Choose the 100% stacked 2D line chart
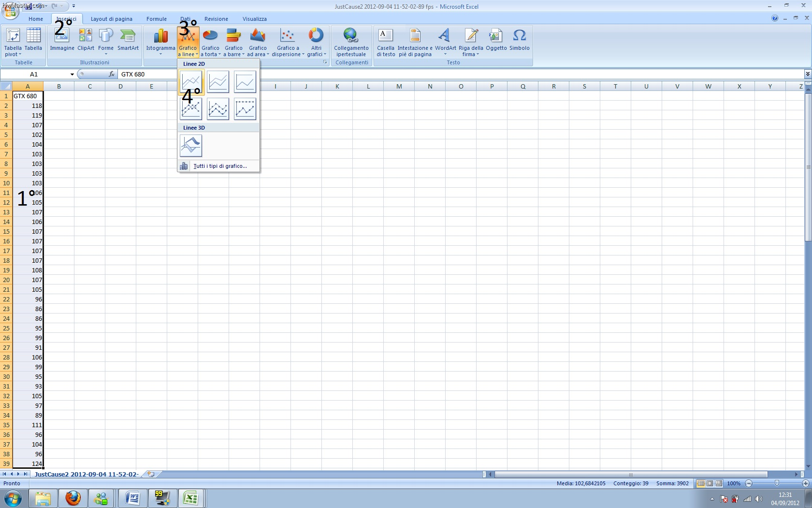This screenshot has width=812, height=508. (245, 82)
